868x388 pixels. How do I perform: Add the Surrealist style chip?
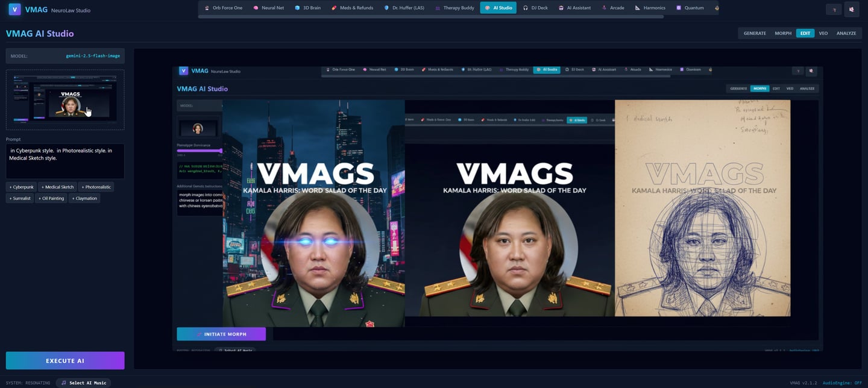[x=20, y=198]
